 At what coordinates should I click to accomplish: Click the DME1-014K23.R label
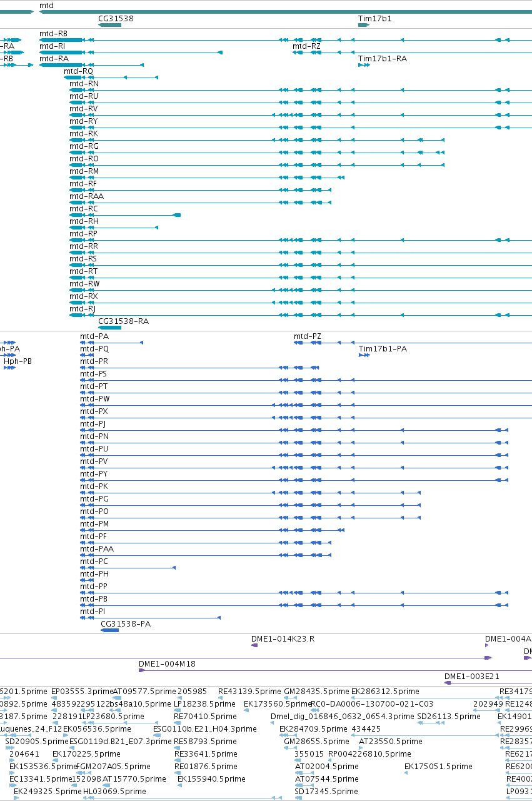283,639
